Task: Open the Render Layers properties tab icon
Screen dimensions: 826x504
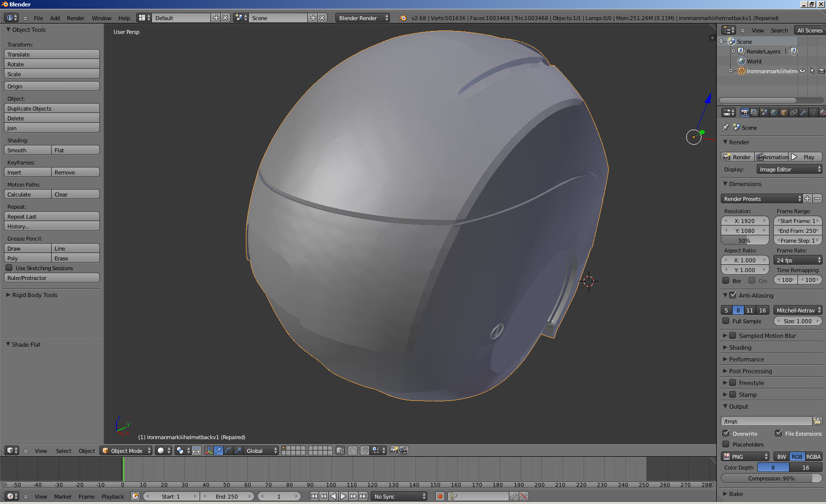Action: click(x=754, y=112)
